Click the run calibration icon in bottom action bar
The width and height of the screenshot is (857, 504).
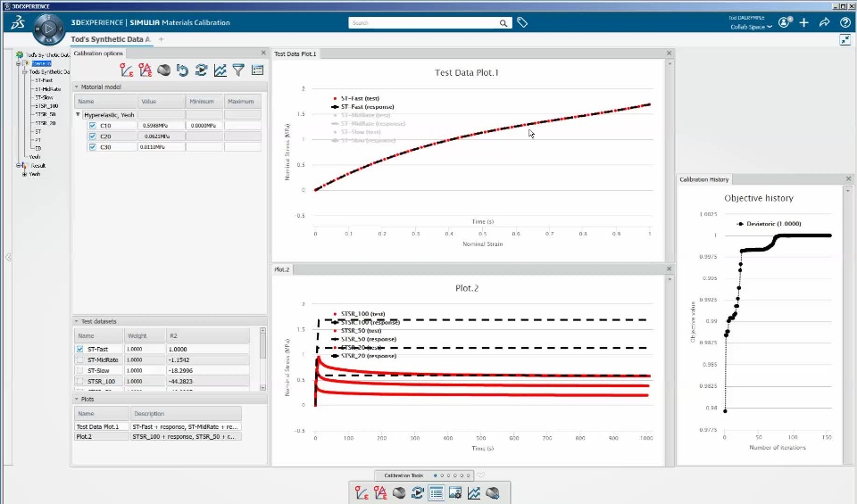pyautogui.click(x=418, y=492)
